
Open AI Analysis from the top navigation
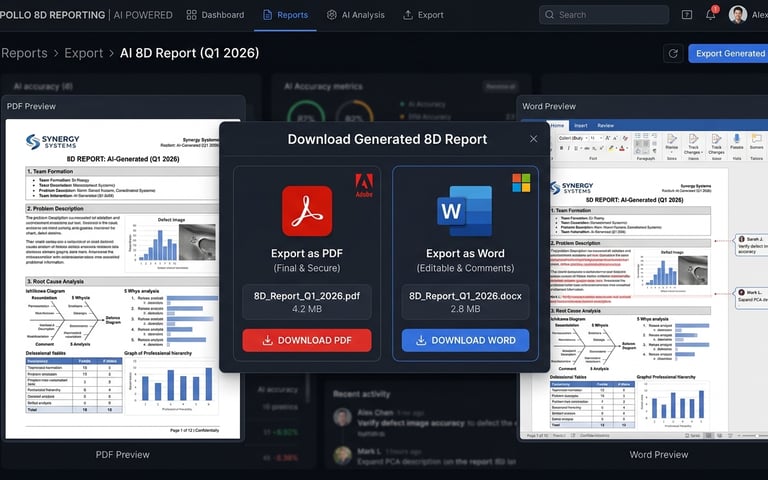[x=356, y=15]
